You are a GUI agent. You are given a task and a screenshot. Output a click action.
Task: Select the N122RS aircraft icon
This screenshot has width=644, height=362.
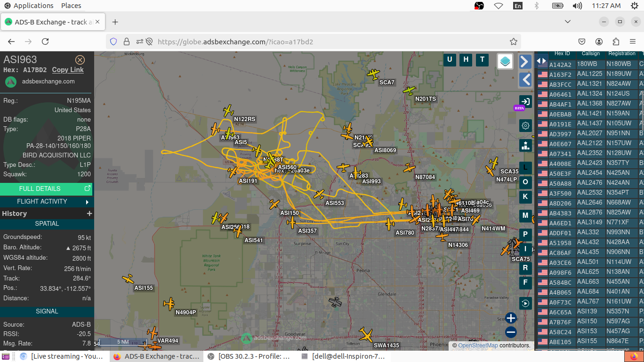pyautogui.click(x=228, y=111)
